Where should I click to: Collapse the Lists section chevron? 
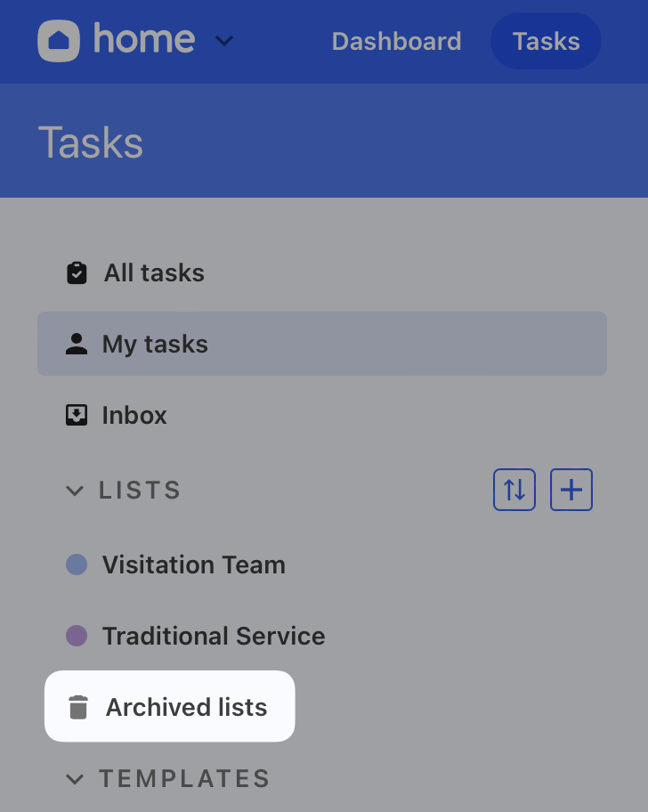[76, 491]
